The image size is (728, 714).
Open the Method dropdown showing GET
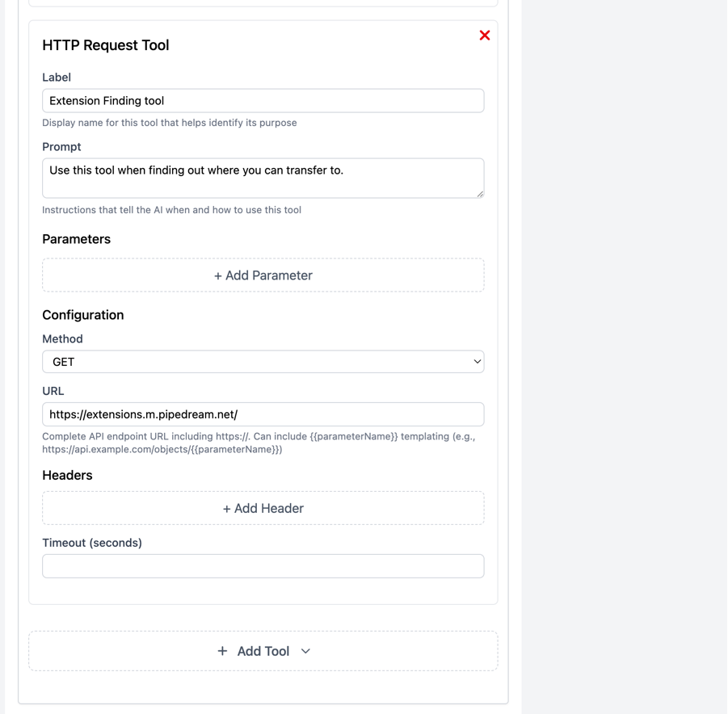pos(263,362)
